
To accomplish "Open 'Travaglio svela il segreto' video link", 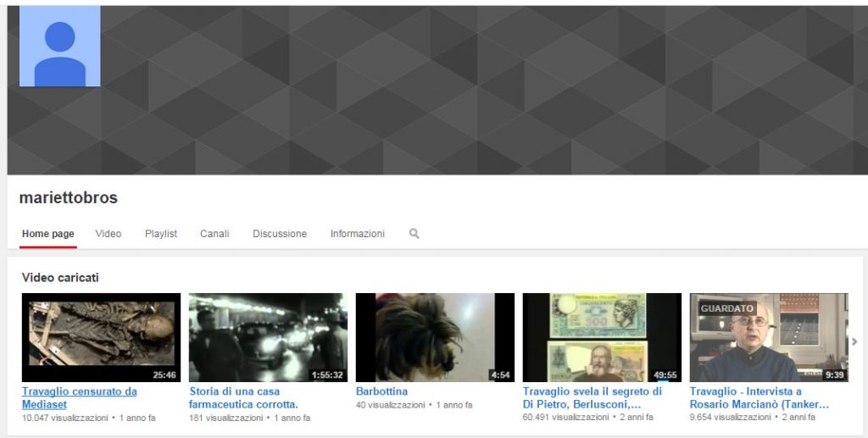I will pos(593,397).
